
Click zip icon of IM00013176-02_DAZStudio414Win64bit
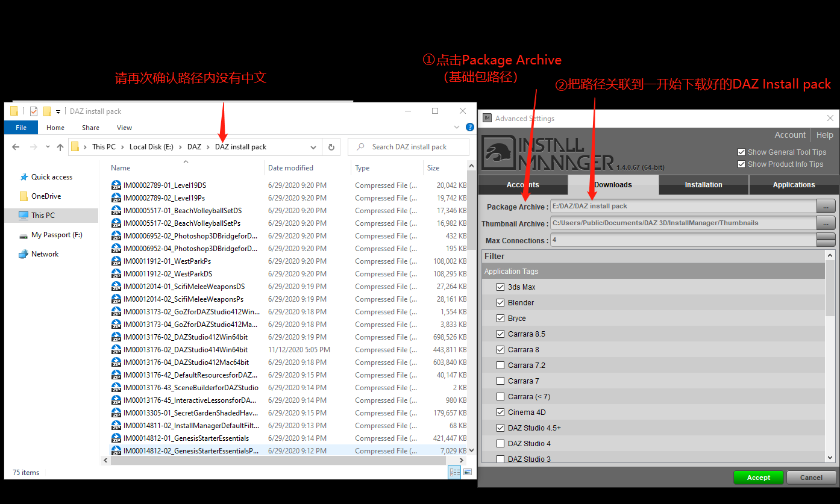[116, 350]
